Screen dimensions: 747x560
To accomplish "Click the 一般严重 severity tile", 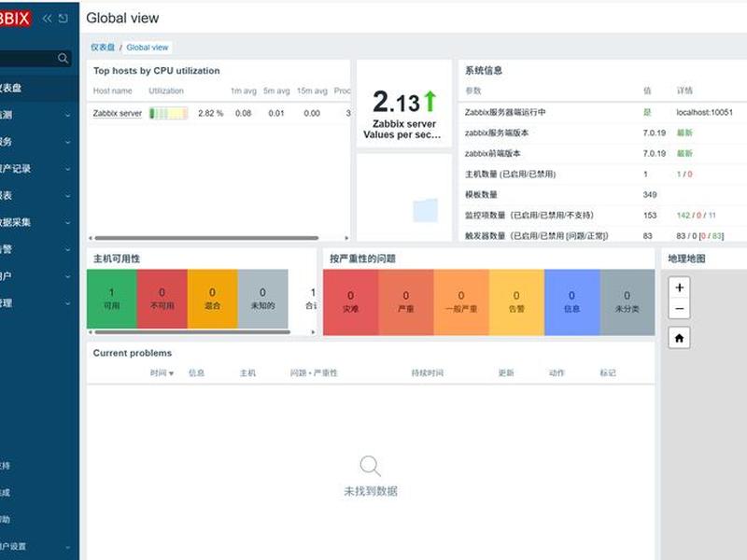I will coord(461,302).
